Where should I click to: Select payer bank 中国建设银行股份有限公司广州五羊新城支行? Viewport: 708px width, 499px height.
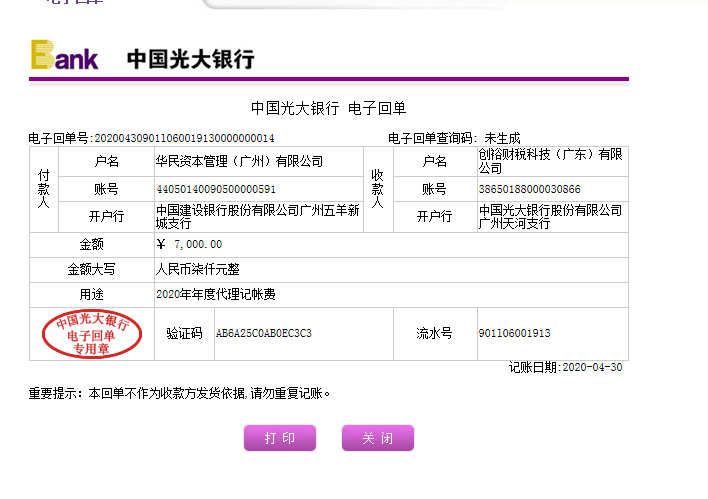257,216
